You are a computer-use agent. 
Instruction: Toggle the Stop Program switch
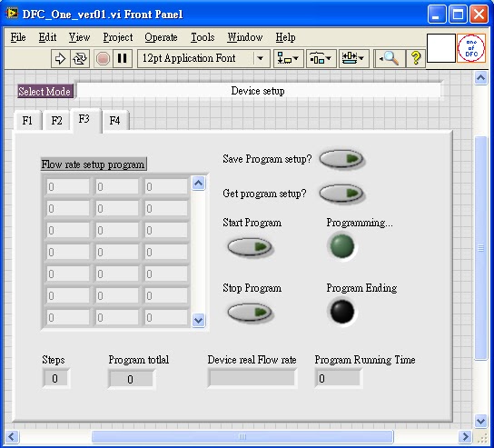point(250,312)
